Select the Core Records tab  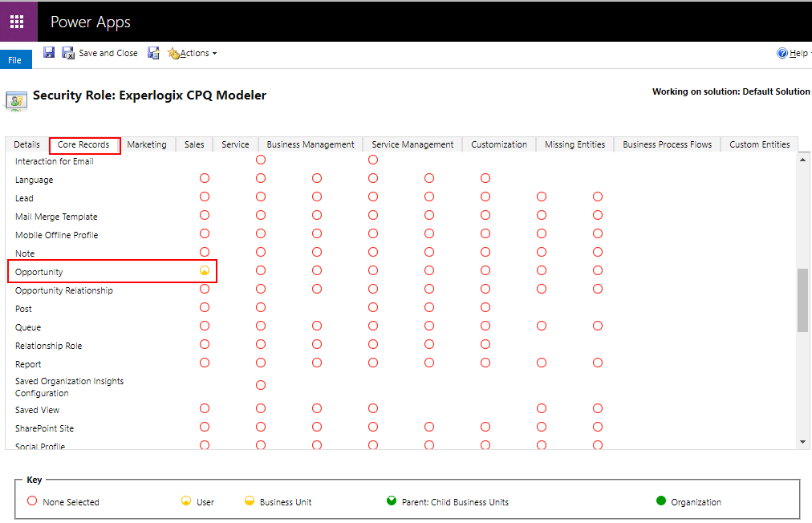click(x=83, y=144)
